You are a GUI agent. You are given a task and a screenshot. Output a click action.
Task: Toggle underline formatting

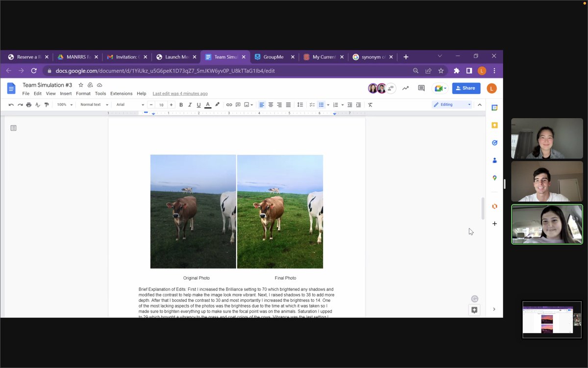coord(198,105)
